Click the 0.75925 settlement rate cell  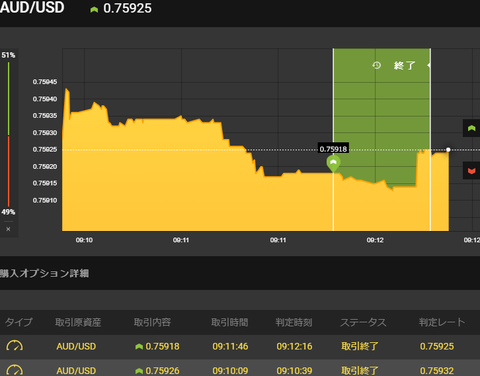[x=437, y=346]
